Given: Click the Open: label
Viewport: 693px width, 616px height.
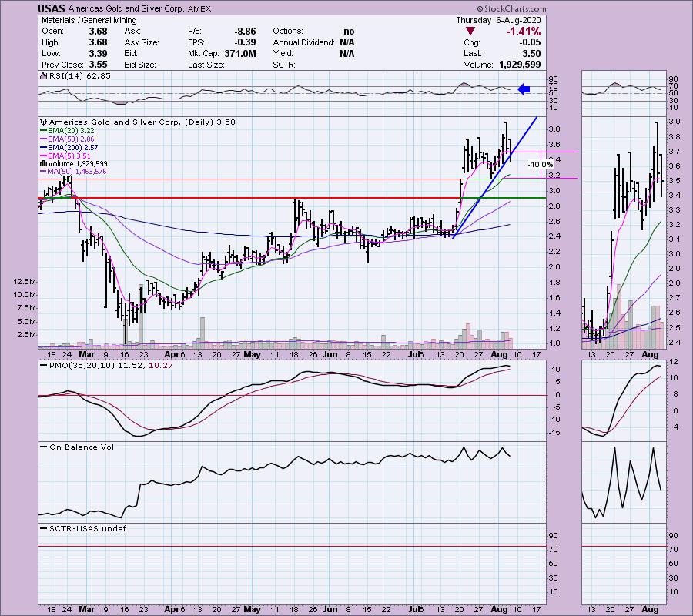Looking at the screenshot, I should click(x=52, y=32).
